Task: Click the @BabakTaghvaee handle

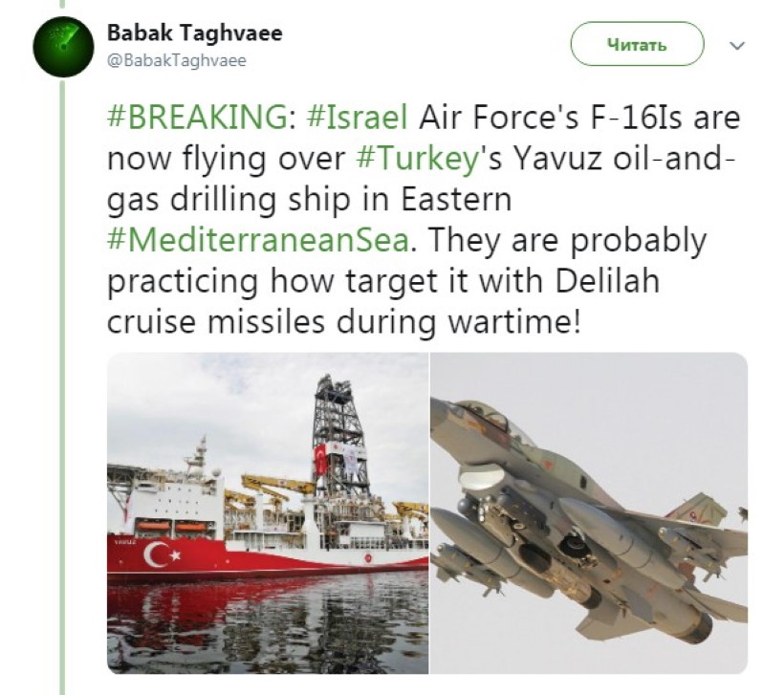Action: tap(177, 60)
